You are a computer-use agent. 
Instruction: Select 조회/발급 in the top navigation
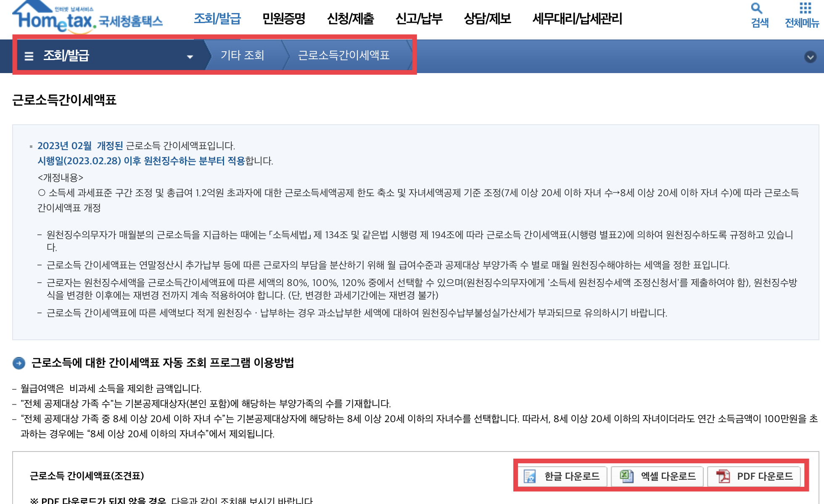tap(217, 18)
